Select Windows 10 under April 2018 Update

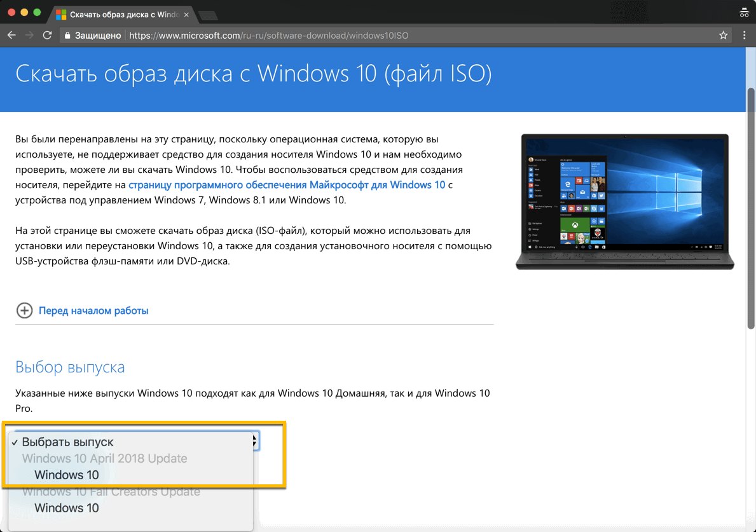click(66, 475)
